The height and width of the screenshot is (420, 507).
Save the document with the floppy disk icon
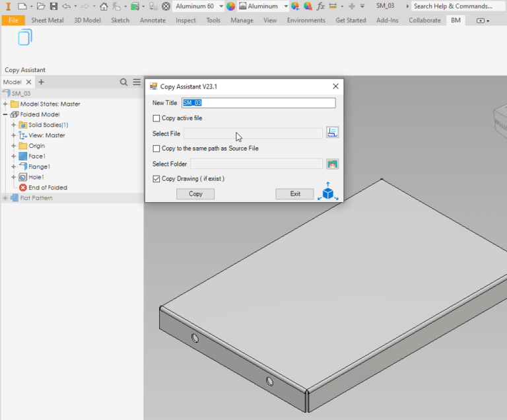(x=53, y=6)
